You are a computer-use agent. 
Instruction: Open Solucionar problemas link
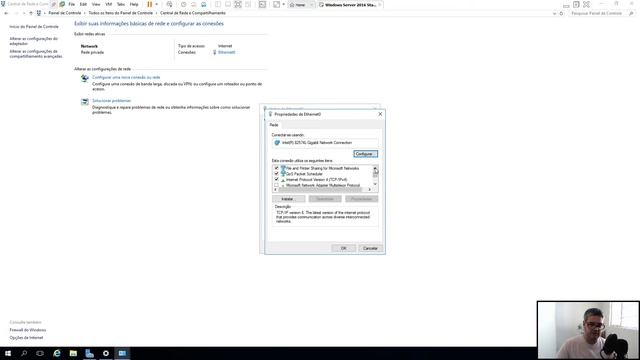[111, 100]
